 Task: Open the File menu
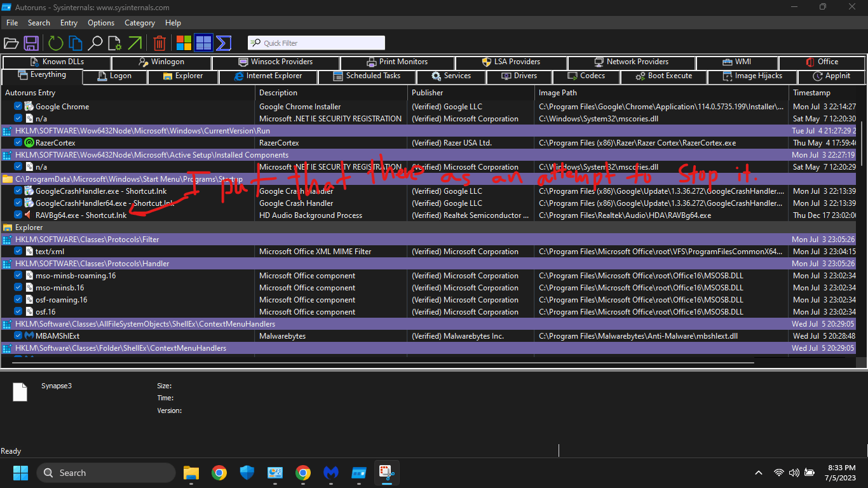coord(12,23)
